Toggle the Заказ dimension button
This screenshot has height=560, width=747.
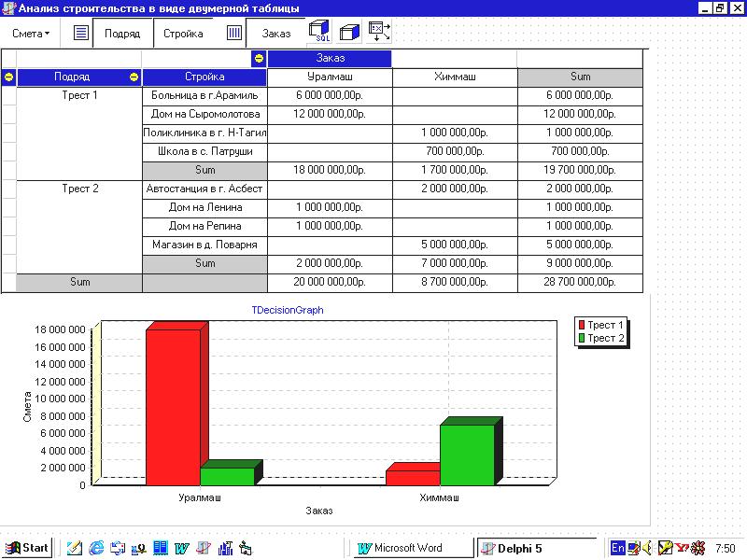click(x=276, y=34)
